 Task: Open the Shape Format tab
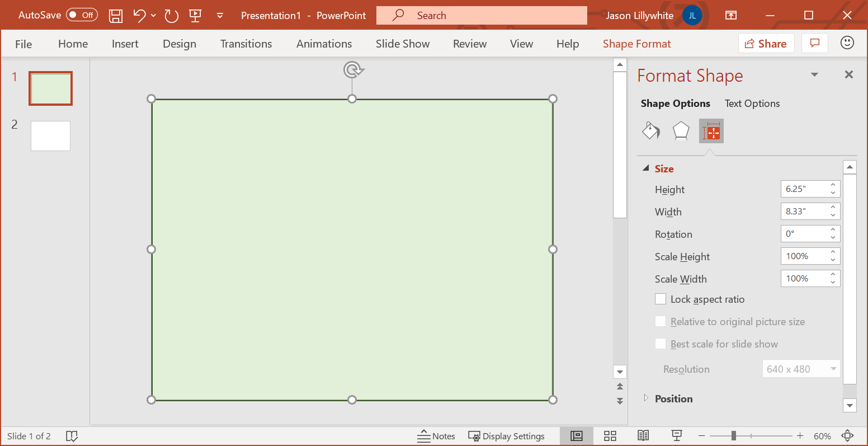637,44
